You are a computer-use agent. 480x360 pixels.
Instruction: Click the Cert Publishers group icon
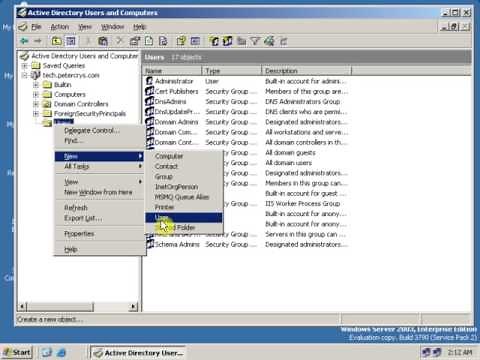coord(150,91)
